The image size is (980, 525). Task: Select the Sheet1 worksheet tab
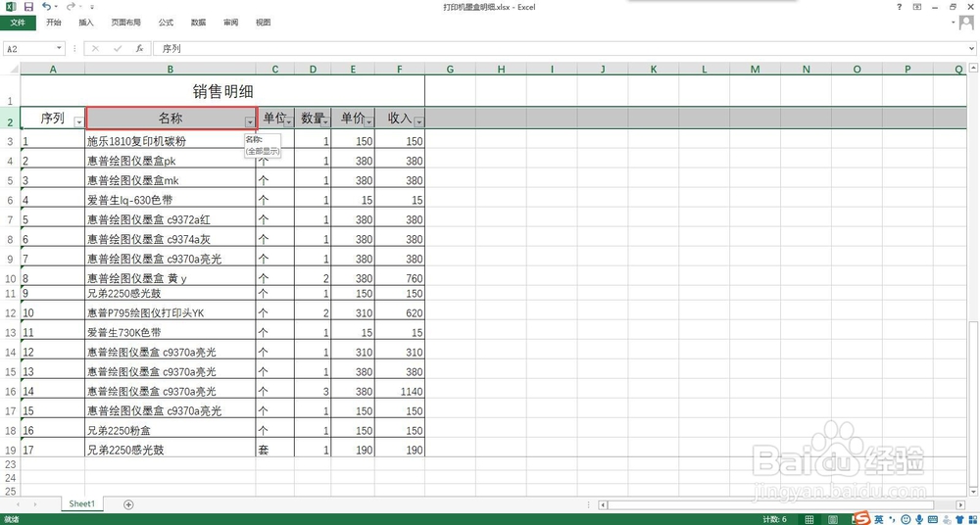click(x=82, y=503)
